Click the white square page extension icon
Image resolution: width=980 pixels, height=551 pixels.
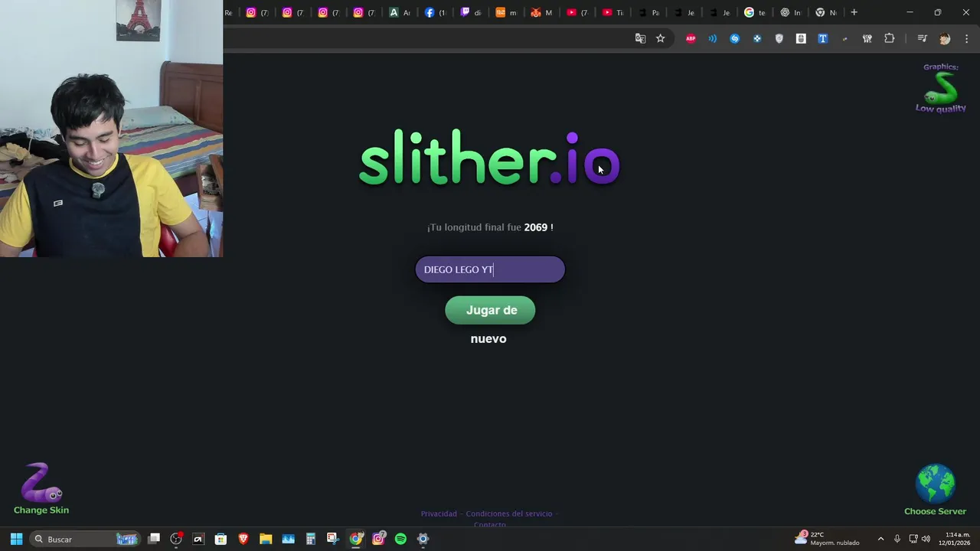[x=801, y=38]
